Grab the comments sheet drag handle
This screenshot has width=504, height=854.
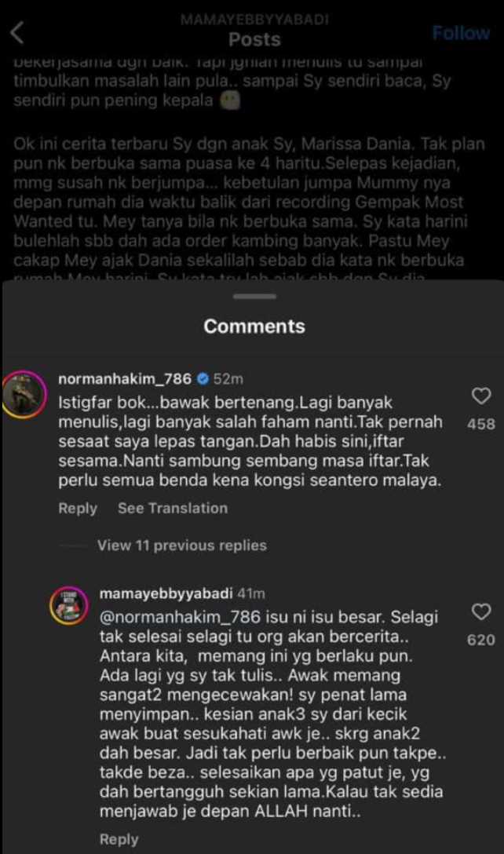(x=254, y=297)
